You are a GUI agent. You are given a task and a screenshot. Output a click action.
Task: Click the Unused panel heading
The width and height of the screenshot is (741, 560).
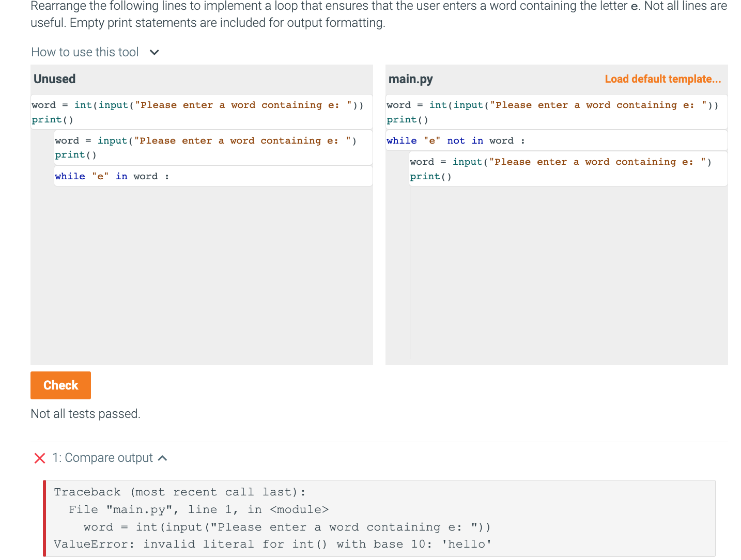click(55, 79)
